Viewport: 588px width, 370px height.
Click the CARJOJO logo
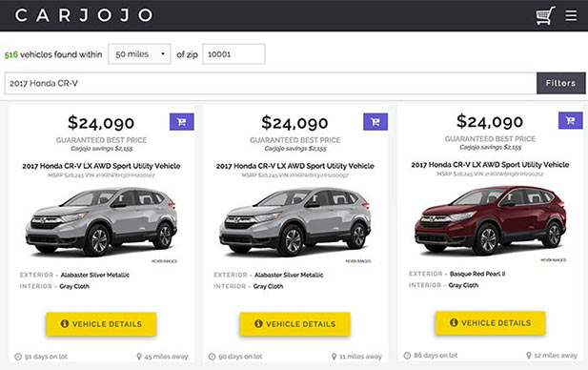click(x=84, y=15)
